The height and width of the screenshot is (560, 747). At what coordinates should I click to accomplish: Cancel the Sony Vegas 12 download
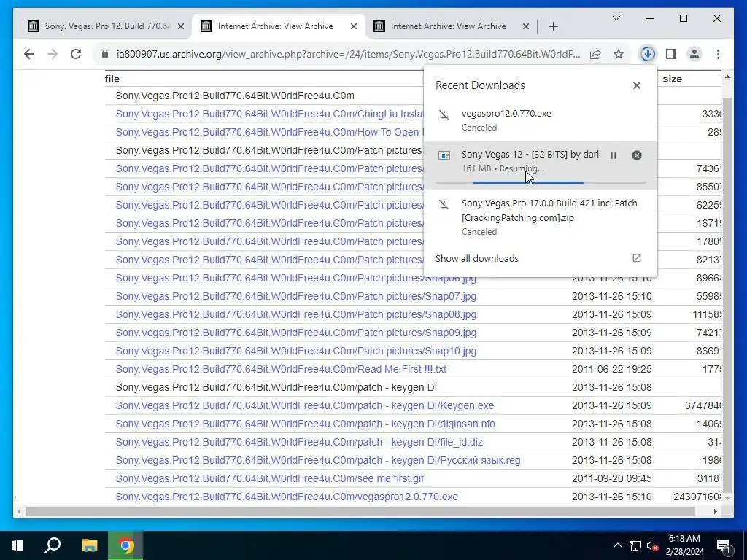click(x=636, y=155)
